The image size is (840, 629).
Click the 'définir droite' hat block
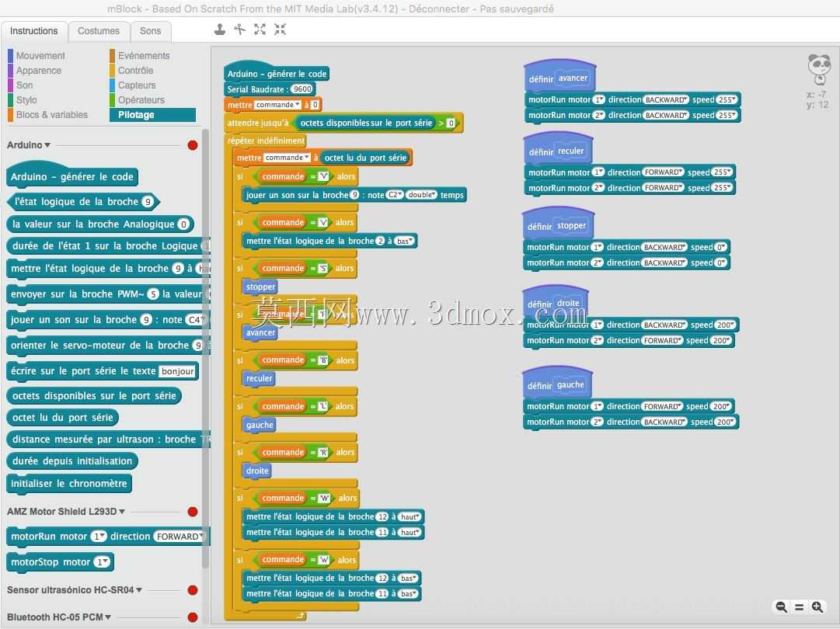pos(556,302)
